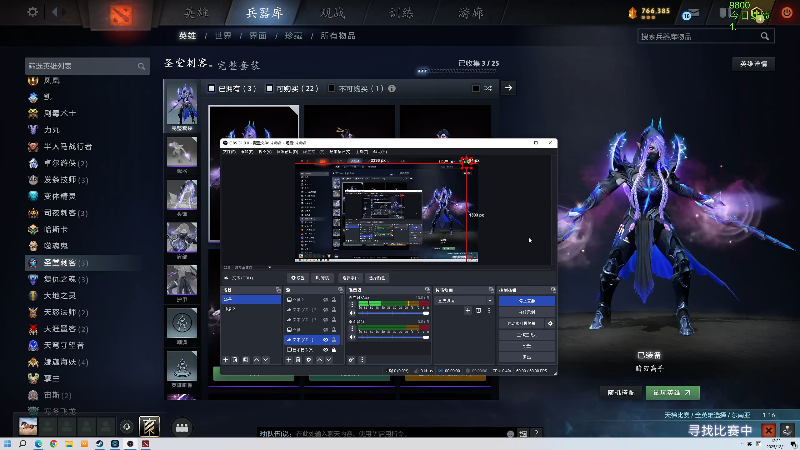Select 所有物品 sub-tab in armory
Image resolution: width=800 pixels, height=450 pixels.
(x=338, y=36)
